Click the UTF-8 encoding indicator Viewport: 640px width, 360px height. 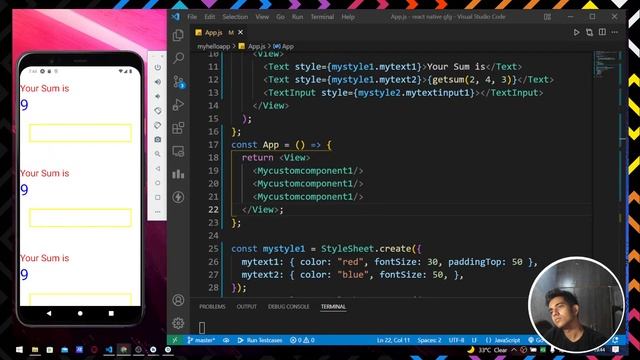coord(456,340)
